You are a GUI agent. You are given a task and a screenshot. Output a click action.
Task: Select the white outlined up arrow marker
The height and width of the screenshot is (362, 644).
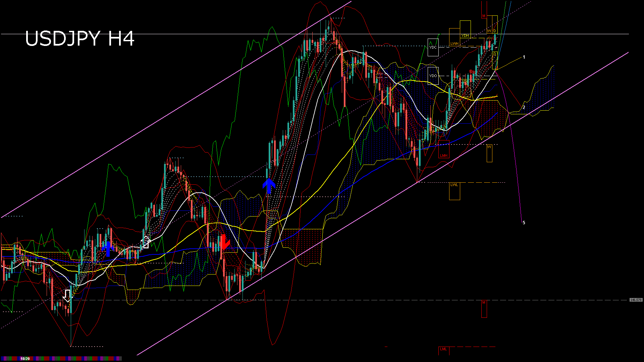point(146,242)
